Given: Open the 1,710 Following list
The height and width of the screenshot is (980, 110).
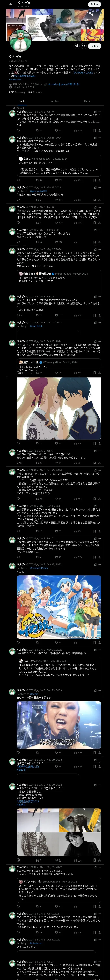Looking at the screenshot, I should 17,92.
